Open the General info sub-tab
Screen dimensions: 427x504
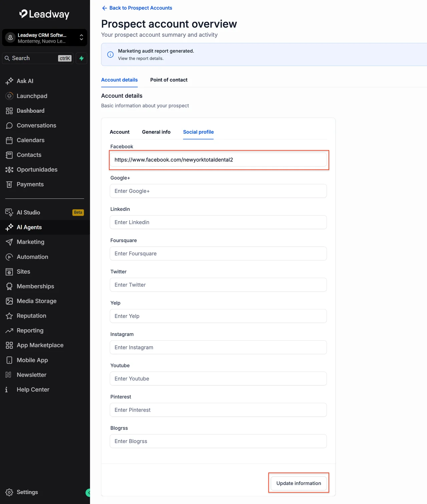[x=156, y=132]
